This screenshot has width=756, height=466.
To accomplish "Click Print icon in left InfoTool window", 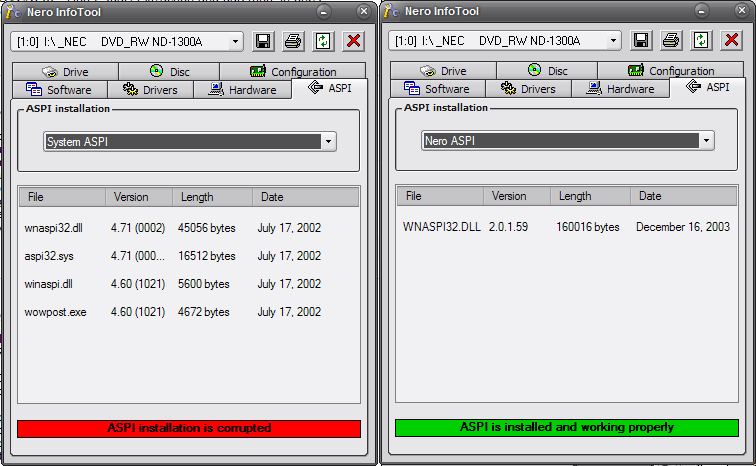I will coord(293,41).
